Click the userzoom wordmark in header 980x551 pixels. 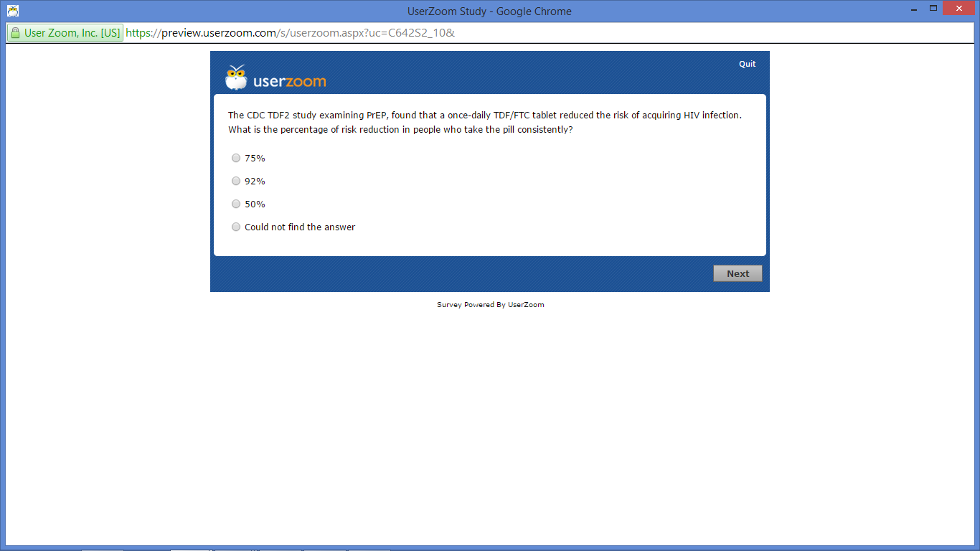[x=289, y=82]
